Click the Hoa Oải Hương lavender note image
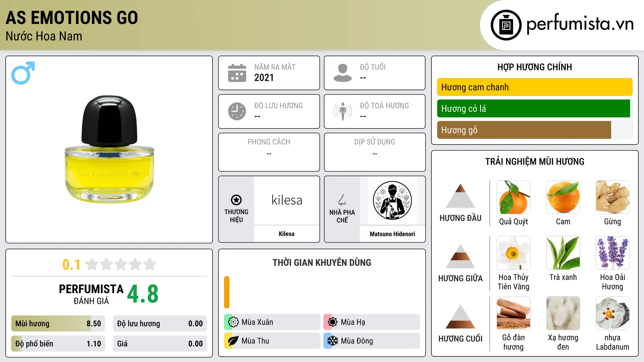This screenshot has height=362, width=644. [x=613, y=253]
